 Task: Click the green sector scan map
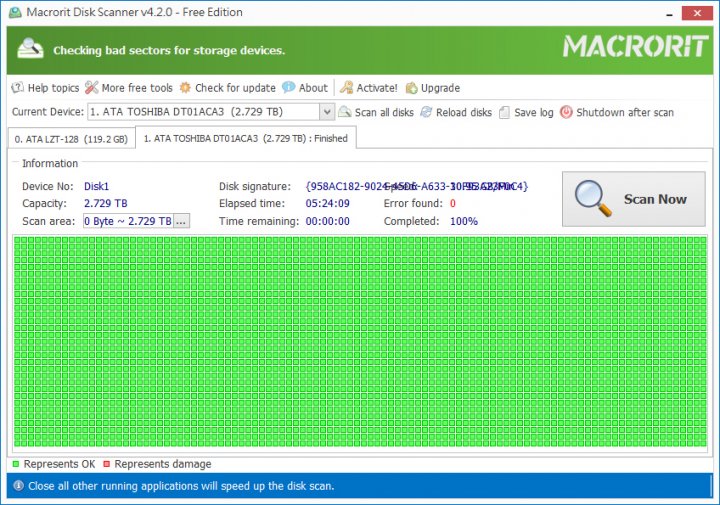click(360, 342)
